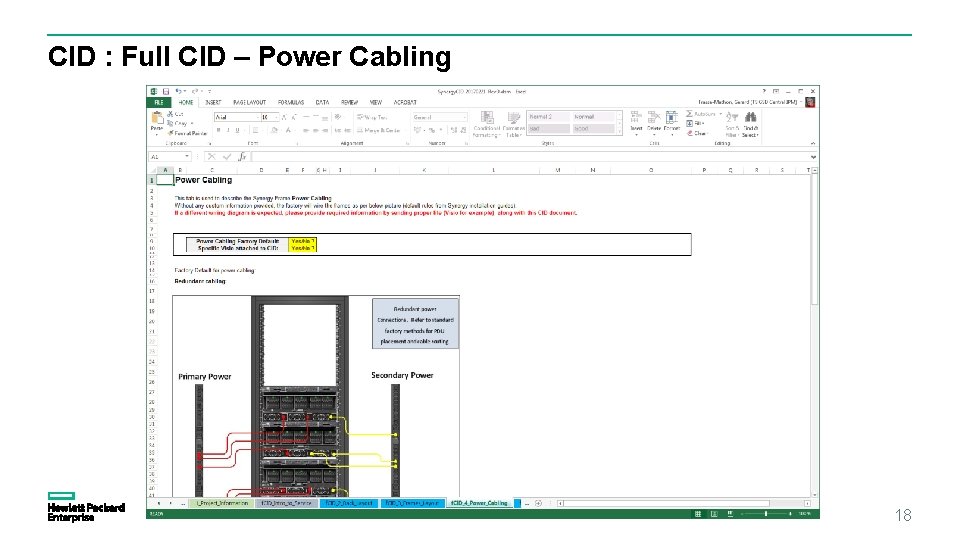
Task: Click the Fill button in Editing group
Action: tap(695, 124)
